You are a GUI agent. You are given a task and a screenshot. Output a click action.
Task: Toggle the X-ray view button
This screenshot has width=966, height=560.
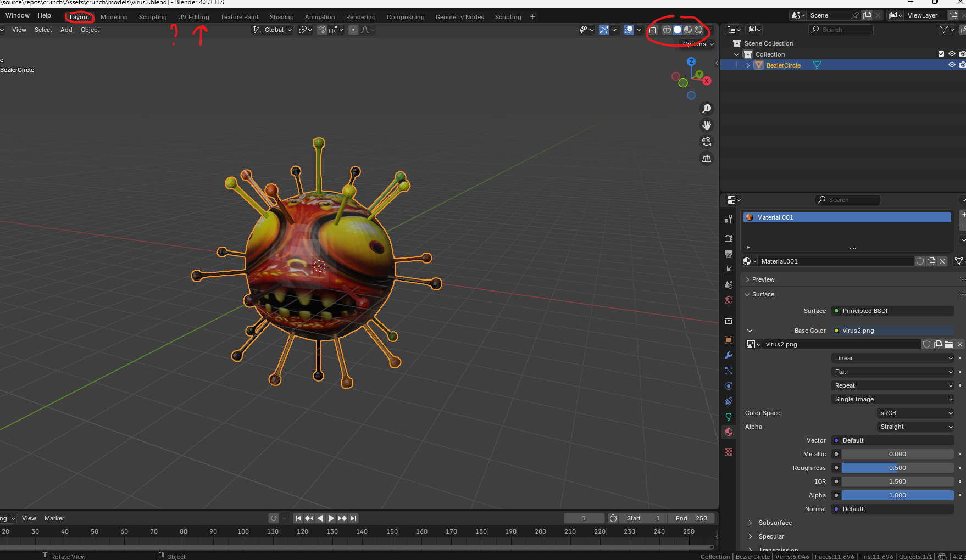(653, 30)
